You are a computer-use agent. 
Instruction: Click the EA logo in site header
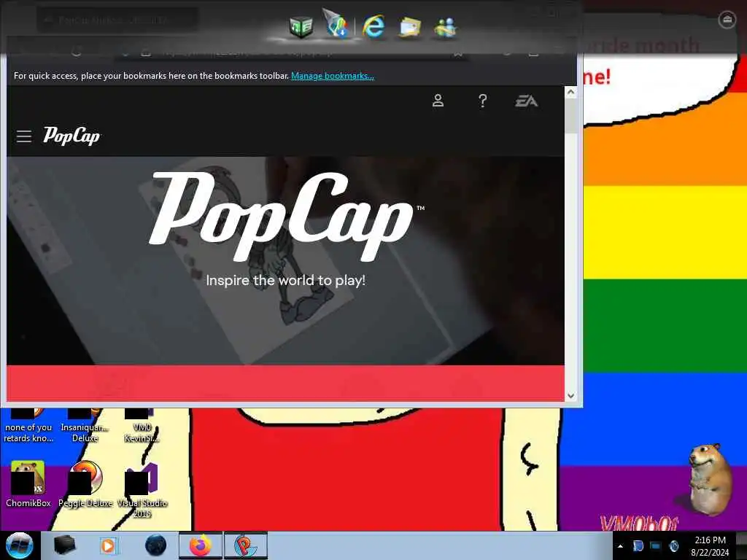coord(527,101)
